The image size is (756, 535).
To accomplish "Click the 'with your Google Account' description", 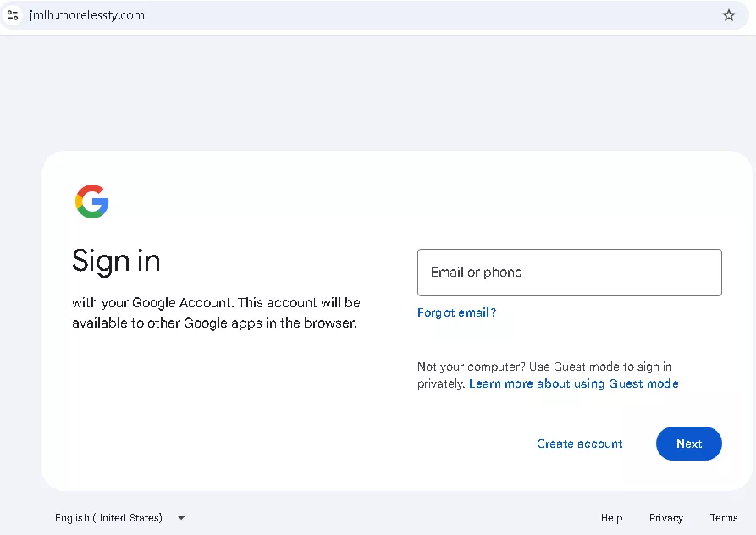I will click(x=216, y=313).
